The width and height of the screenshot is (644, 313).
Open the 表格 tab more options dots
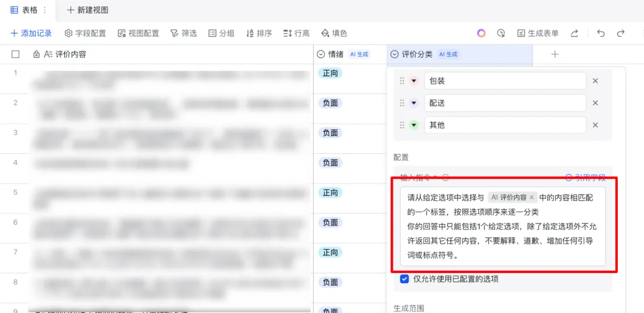(45, 10)
